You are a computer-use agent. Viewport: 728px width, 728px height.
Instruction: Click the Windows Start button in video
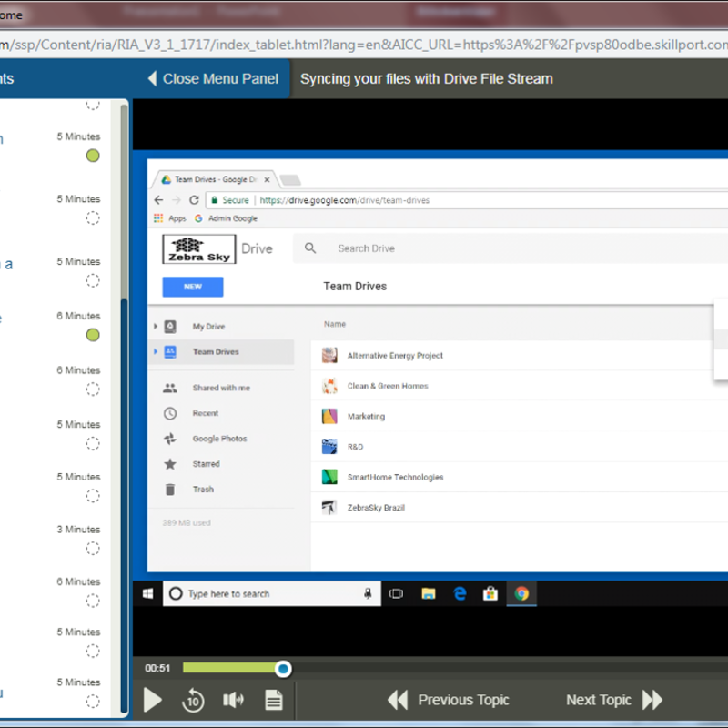click(147, 594)
